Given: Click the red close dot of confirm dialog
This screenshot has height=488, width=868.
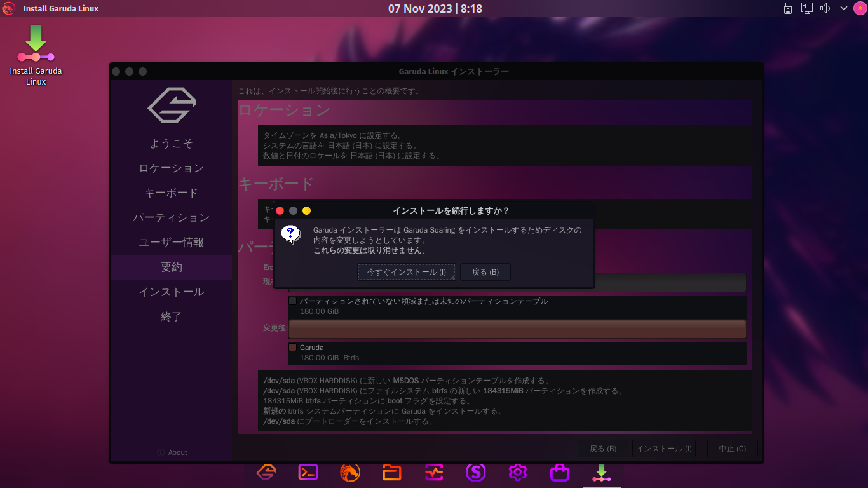Looking at the screenshot, I should [x=280, y=210].
